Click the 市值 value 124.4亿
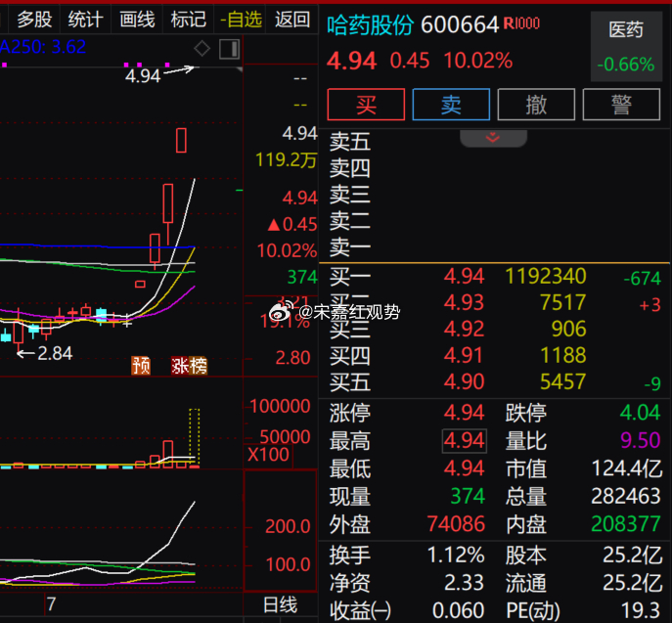The height and width of the screenshot is (623, 672). [627, 468]
